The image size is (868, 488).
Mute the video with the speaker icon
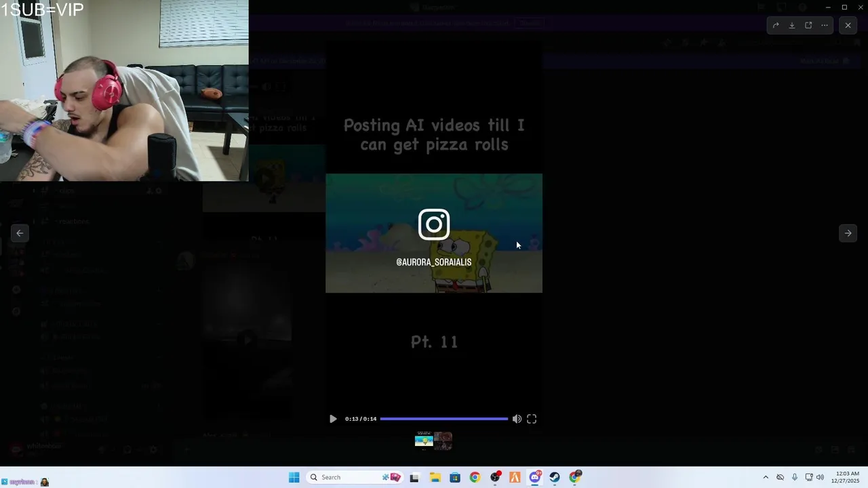click(517, 419)
